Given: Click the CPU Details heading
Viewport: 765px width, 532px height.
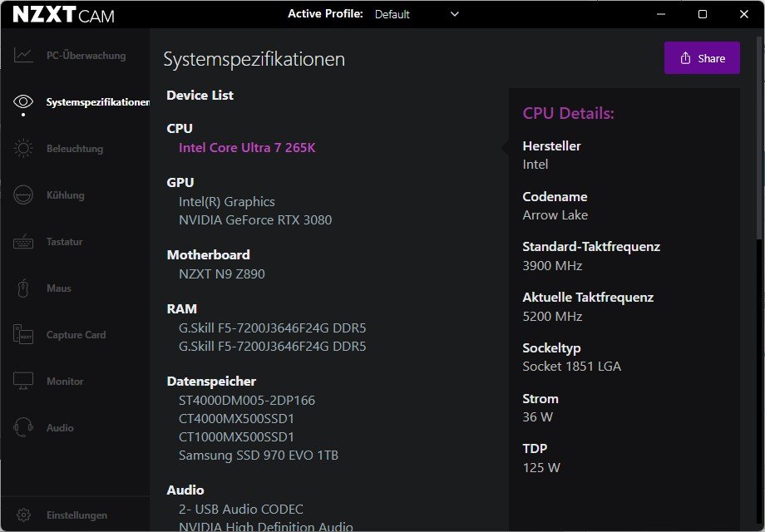Looking at the screenshot, I should click(x=569, y=113).
